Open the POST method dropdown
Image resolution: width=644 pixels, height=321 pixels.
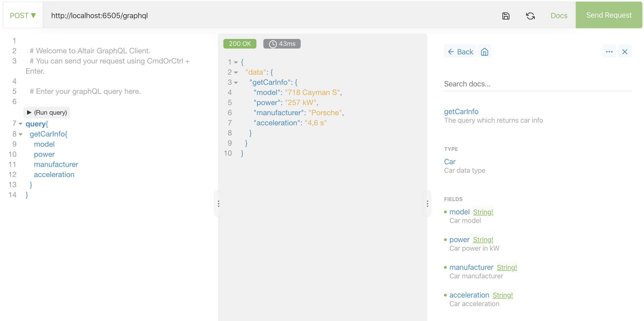(23, 15)
